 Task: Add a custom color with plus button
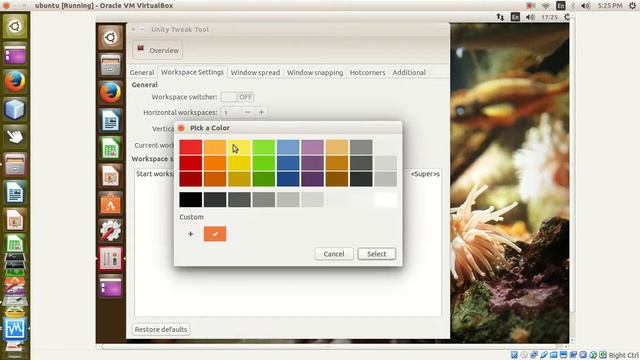click(x=190, y=234)
